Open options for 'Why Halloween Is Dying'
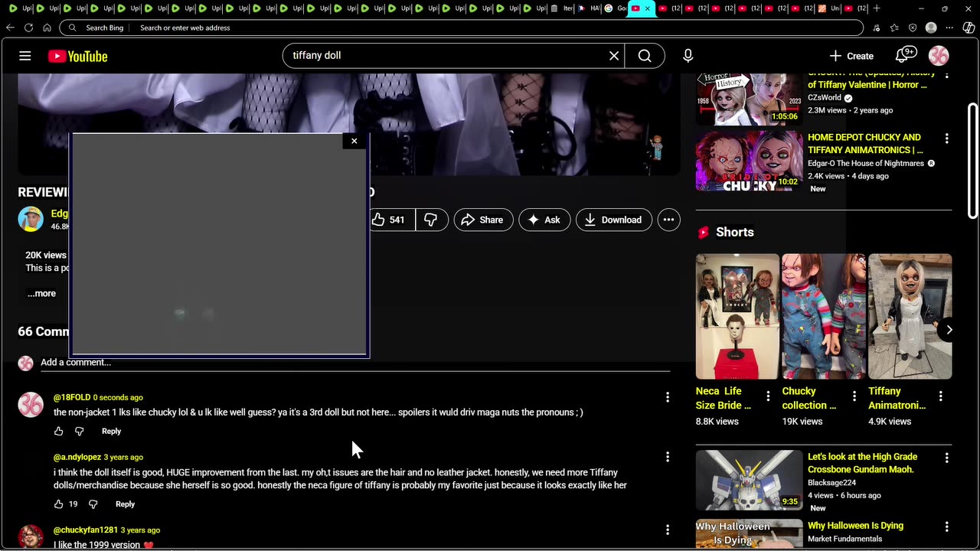Image resolution: width=980 pixels, height=551 pixels. click(x=946, y=527)
